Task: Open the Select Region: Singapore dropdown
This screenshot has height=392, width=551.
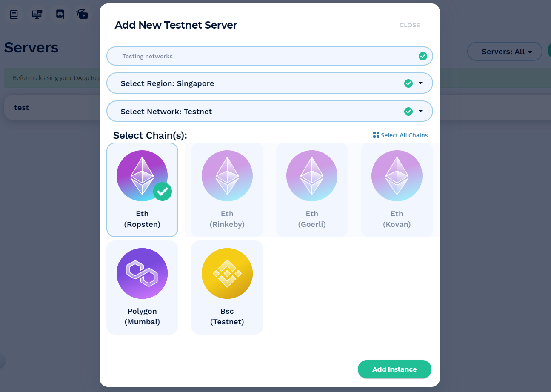Action: pos(269,83)
